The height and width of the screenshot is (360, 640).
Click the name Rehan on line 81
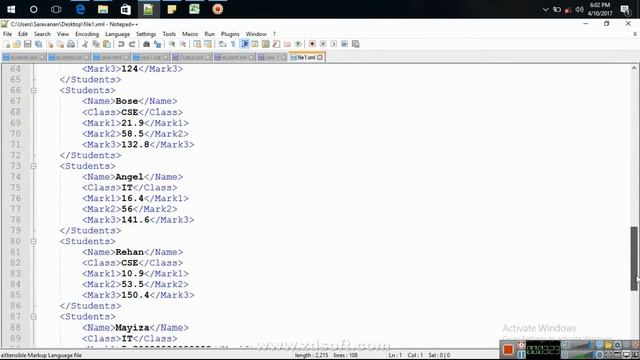pyautogui.click(x=129, y=252)
